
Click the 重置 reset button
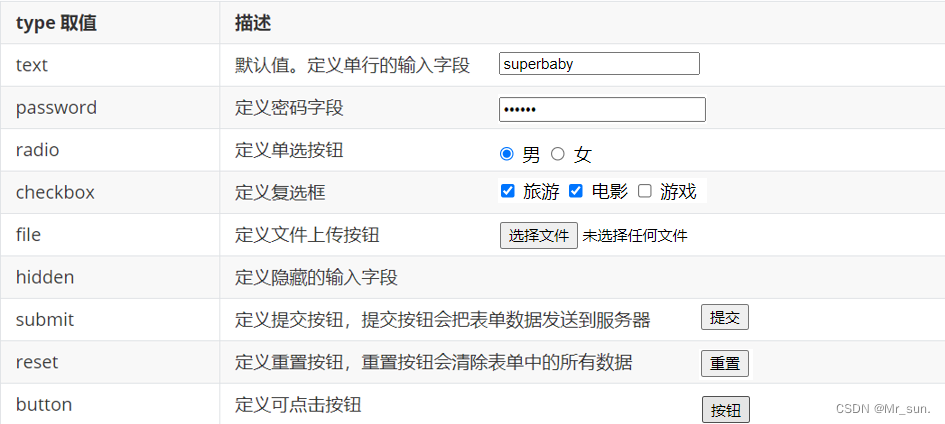725,363
